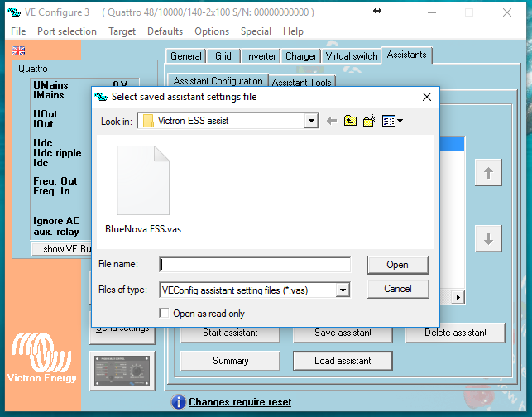Open the Help menu

293,31
